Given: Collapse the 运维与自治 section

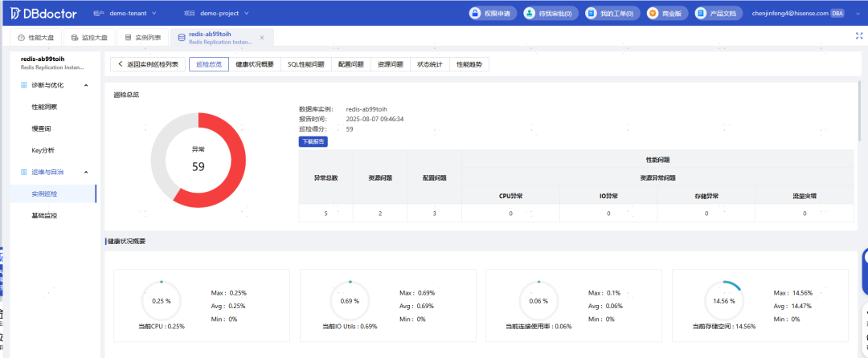Looking at the screenshot, I should click(x=86, y=173).
